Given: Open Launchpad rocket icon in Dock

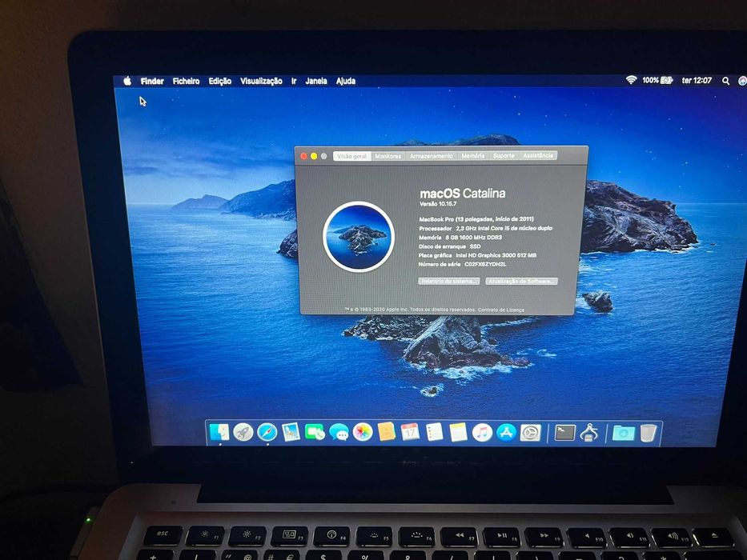Looking at the screenshot, I should tap(243, 432).
